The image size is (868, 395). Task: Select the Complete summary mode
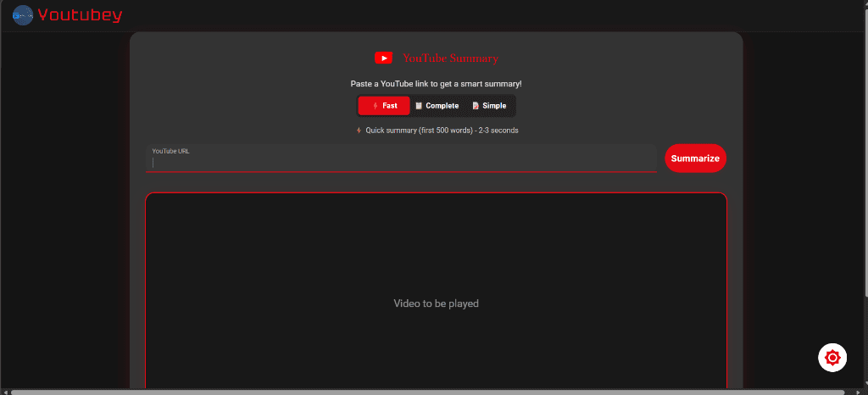click(x=437, y=106)
